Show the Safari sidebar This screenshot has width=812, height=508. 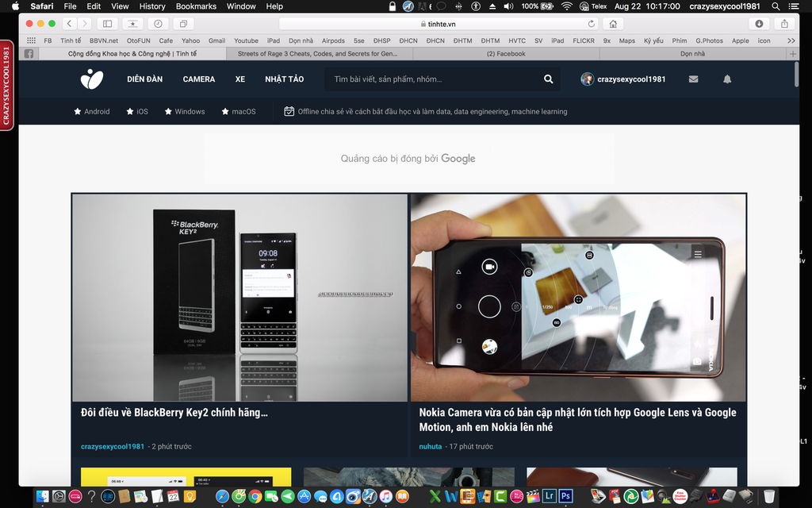tap(107, 24)
